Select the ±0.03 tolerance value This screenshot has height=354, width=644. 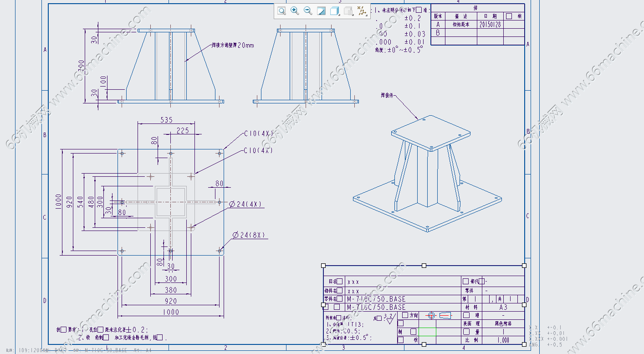point(415,34)
